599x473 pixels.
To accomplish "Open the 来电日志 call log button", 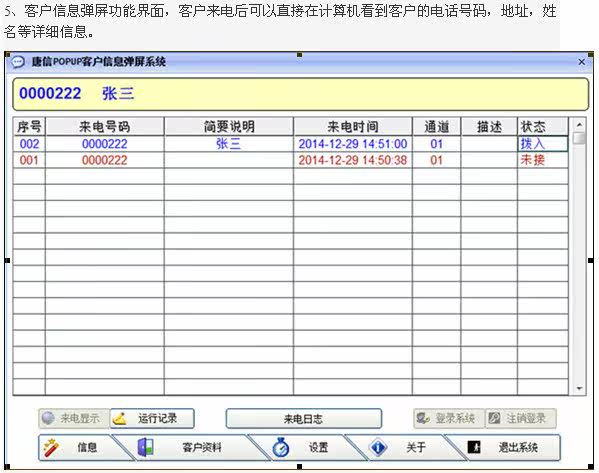I will (303, 419).
